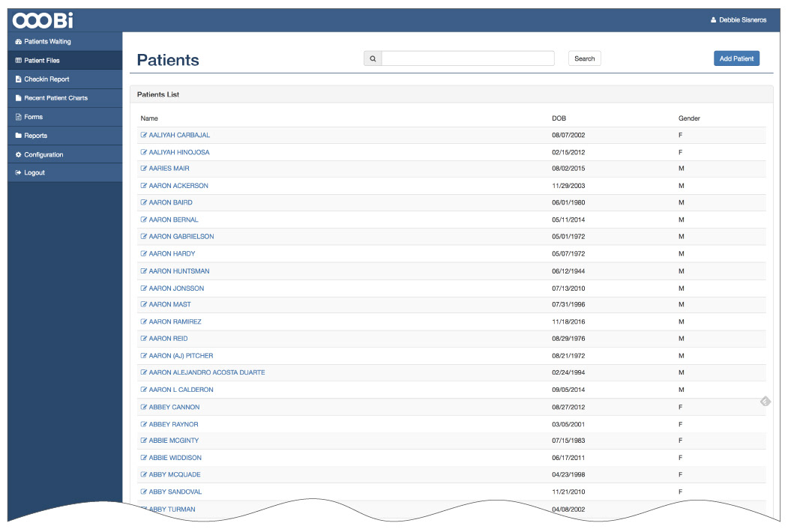Click edit icon for AARON GABRIELSON
Viewport: 788px width, 532px height.
pos(144,237)
